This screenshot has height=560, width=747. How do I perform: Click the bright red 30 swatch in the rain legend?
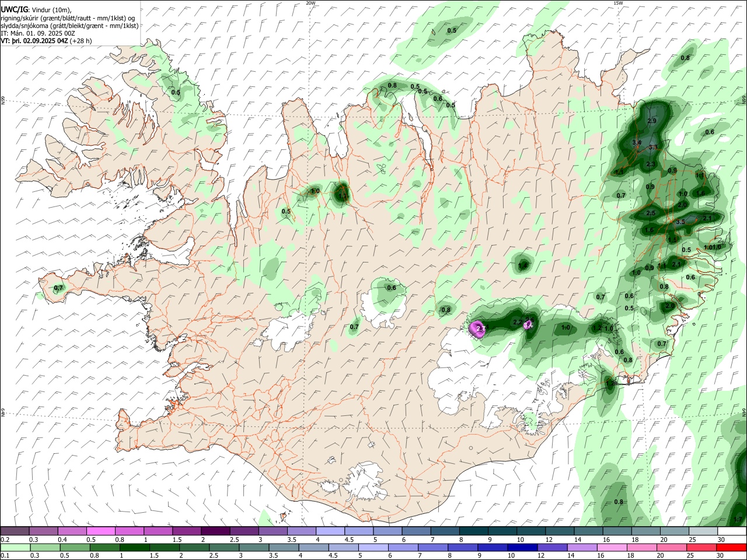(732, 547)
